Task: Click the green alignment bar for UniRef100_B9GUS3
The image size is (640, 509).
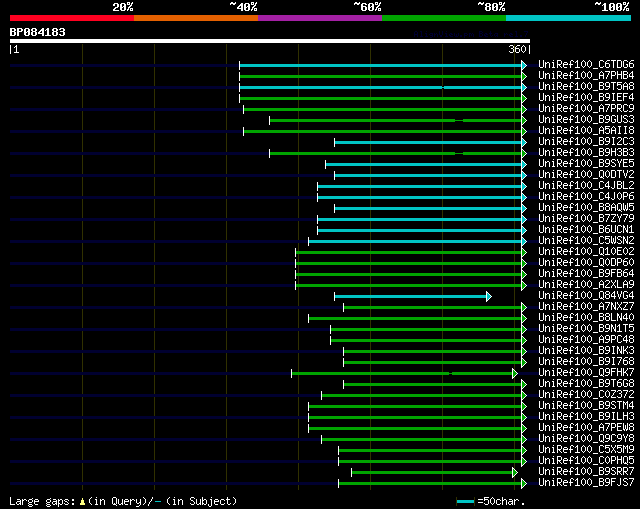Action: coord(396,120)
